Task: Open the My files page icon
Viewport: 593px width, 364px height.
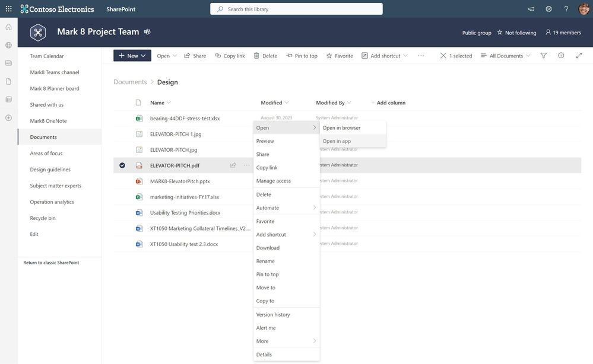Action: (x=8, y=81)
